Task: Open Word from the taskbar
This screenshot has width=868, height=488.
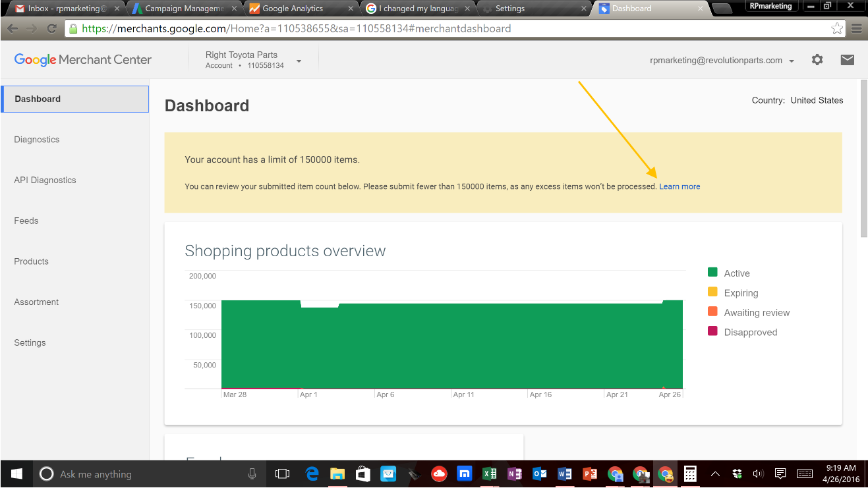Action: [565, 474]
